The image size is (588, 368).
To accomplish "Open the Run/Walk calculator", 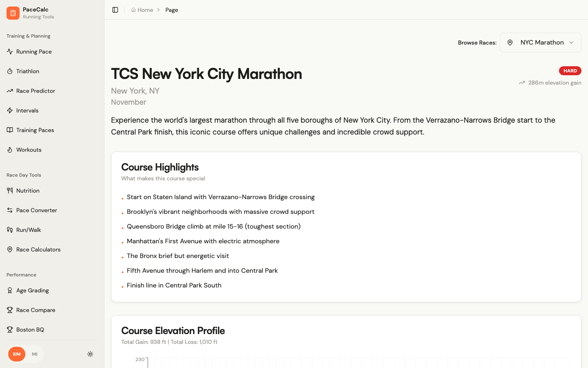I will 52,230.
